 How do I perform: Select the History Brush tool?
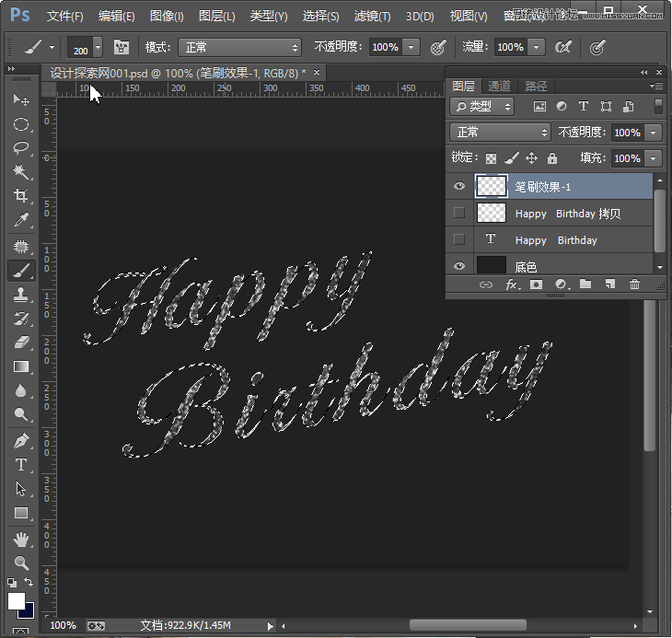(20, 319)
